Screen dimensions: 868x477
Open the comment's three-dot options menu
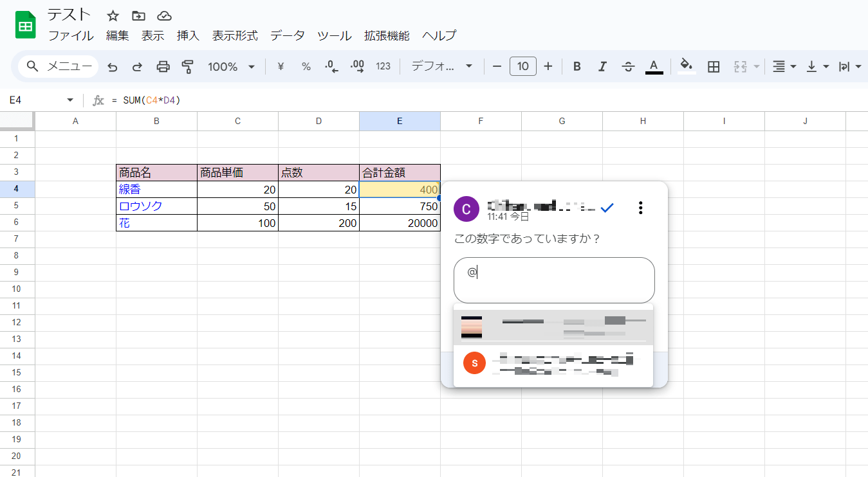pyautogui.click(x=640, y=208)
